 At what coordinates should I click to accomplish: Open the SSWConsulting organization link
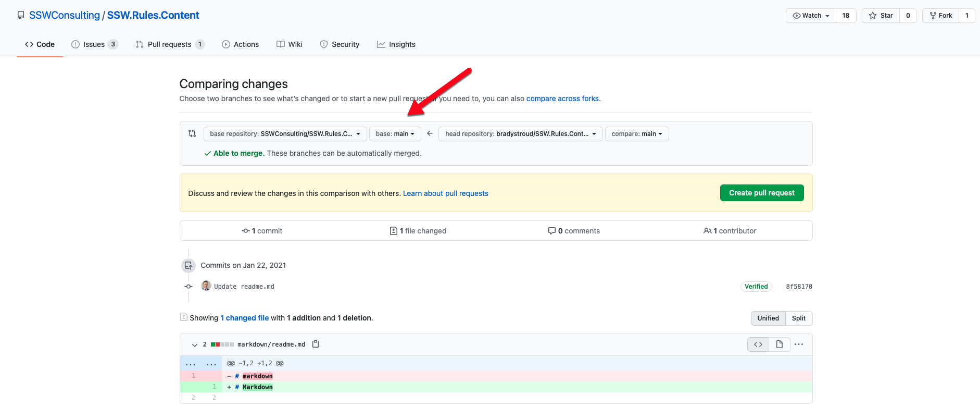tap(65, 15)
